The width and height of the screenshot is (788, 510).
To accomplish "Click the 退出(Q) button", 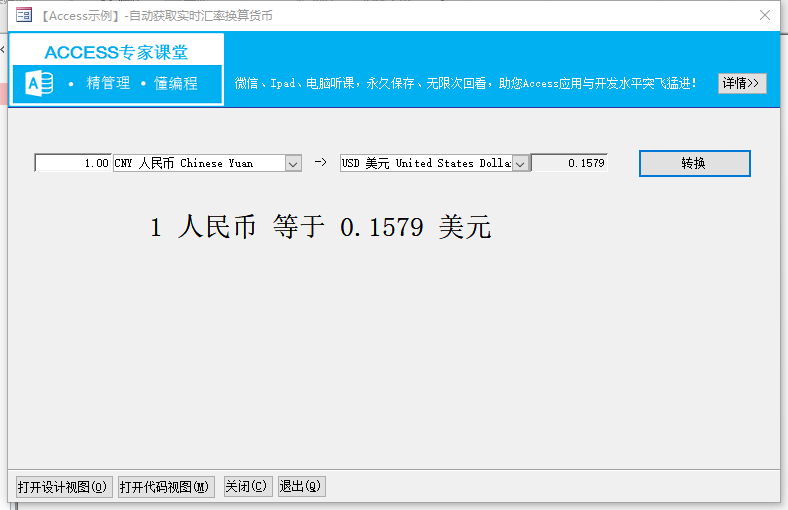I will click(302, 486).
